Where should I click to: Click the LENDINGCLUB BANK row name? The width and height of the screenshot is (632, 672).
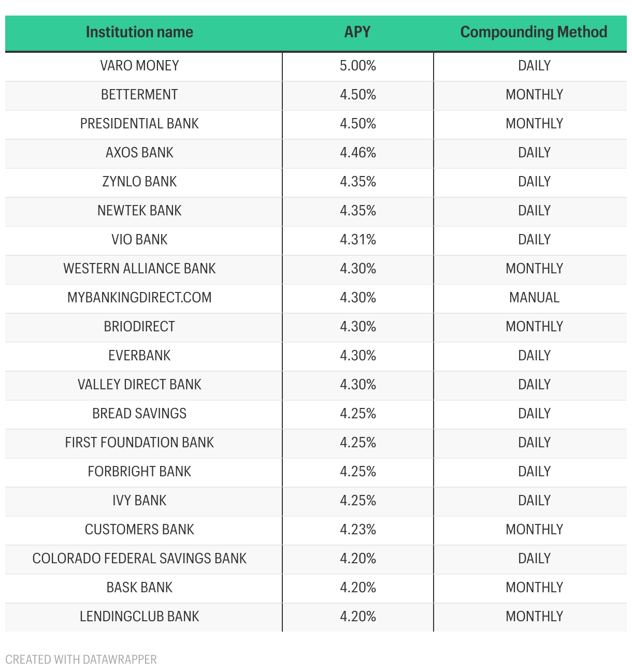139,617
